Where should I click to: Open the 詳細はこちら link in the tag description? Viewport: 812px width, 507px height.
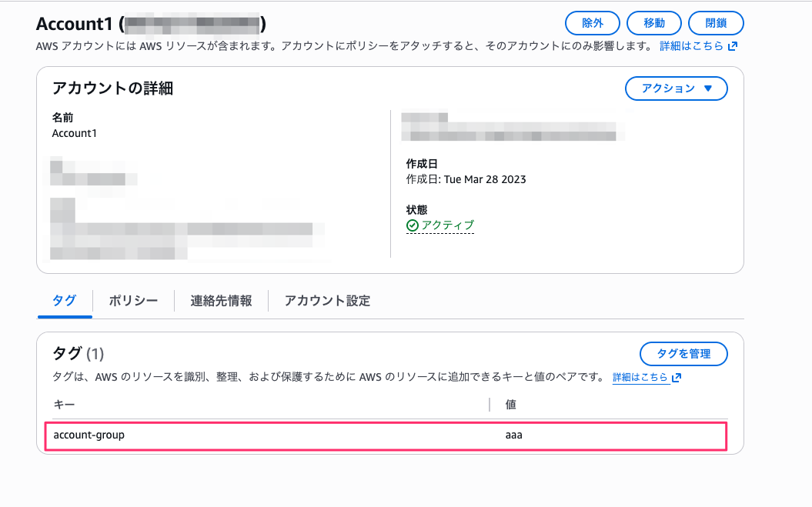click(x=642, y=378)
